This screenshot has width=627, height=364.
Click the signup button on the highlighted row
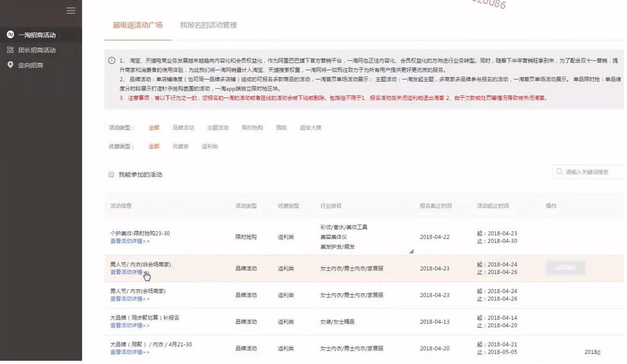click(565, 268)
